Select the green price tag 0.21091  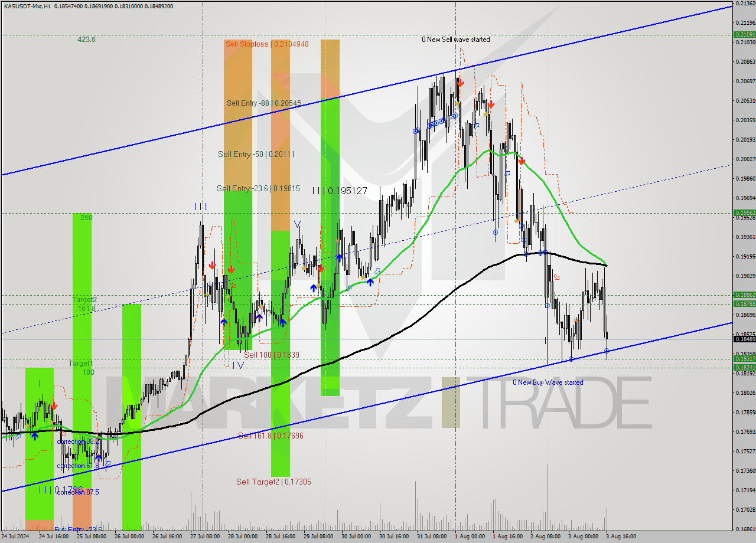[x=744, y=35]
